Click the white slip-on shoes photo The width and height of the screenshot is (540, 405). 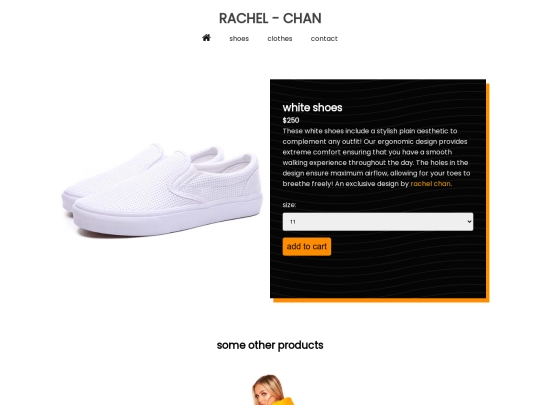click(x=162, y=190)
